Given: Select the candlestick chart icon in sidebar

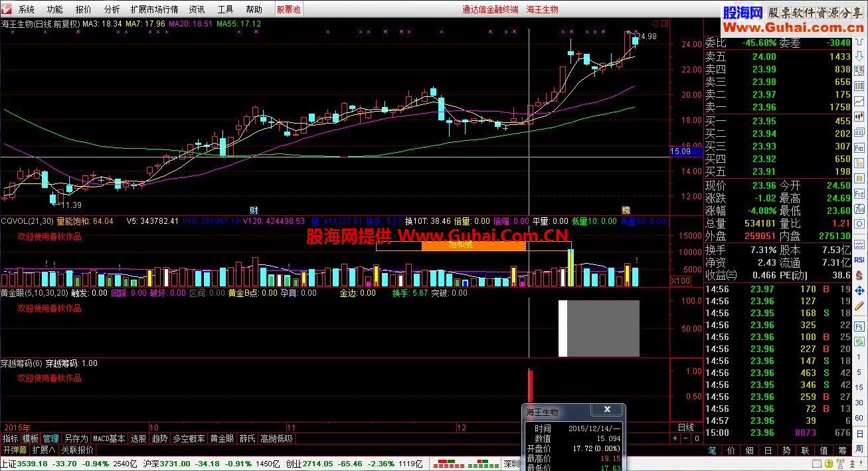Looking at the screenshot, I should click(859, 117).
